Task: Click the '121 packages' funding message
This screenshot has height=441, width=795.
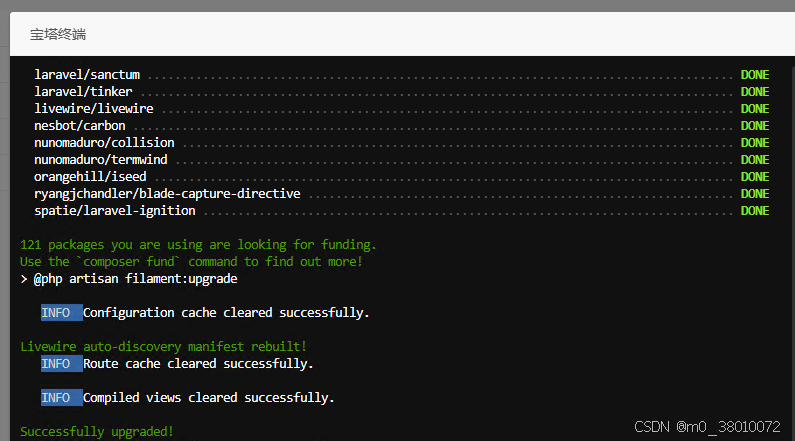Action: 198,245
